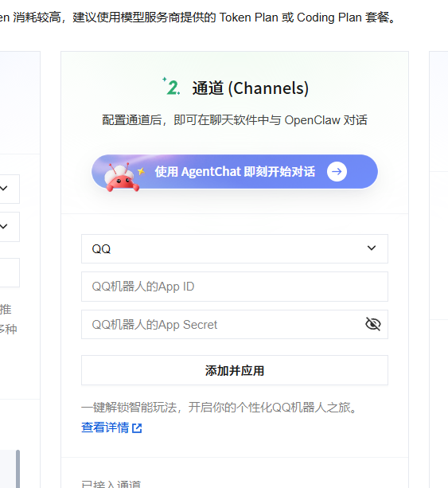Click the green step 2 number icon
The image size is (448, 488).
171,86
